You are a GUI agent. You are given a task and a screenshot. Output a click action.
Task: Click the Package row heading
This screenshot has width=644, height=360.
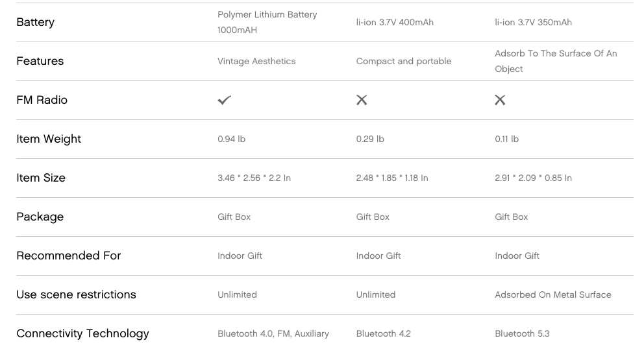coord(40,217)
